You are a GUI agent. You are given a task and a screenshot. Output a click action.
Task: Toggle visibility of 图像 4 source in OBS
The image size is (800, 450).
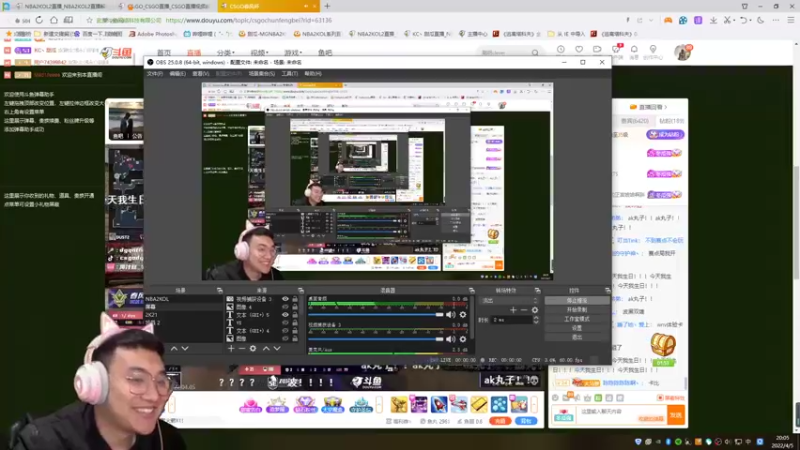285,307
